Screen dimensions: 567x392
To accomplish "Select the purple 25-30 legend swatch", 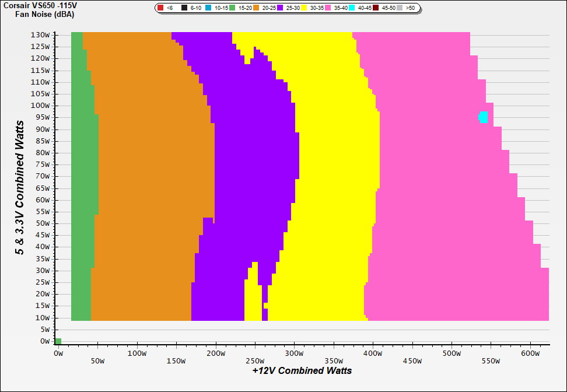I will click(x=280, y=8).
